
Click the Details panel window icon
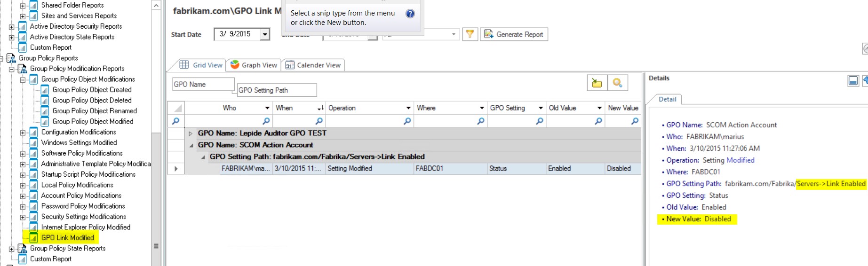coord(853,81)
